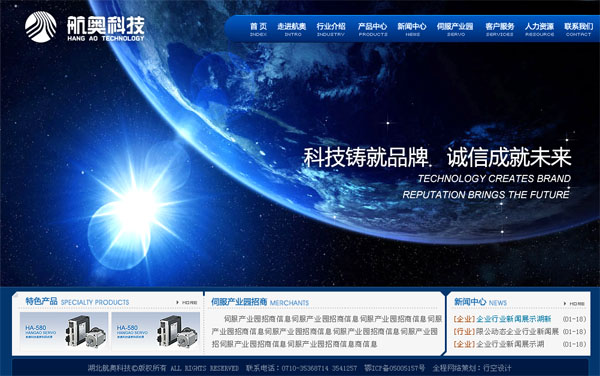The height and width of the screenshot is (376, 600).
Task: Open 行业介绍 INDUSTRY menu item
Action: pyautogui.click(x=331, y=29)
